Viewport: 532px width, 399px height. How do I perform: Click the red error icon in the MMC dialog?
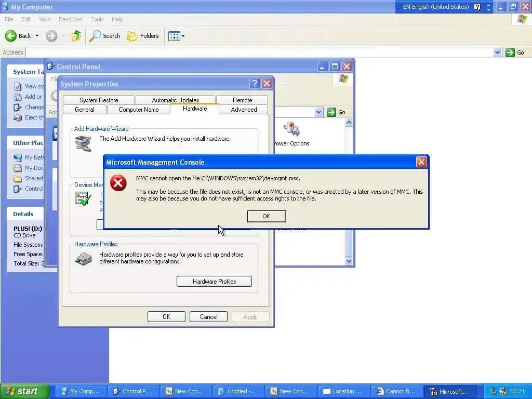(x=118, y=183)
